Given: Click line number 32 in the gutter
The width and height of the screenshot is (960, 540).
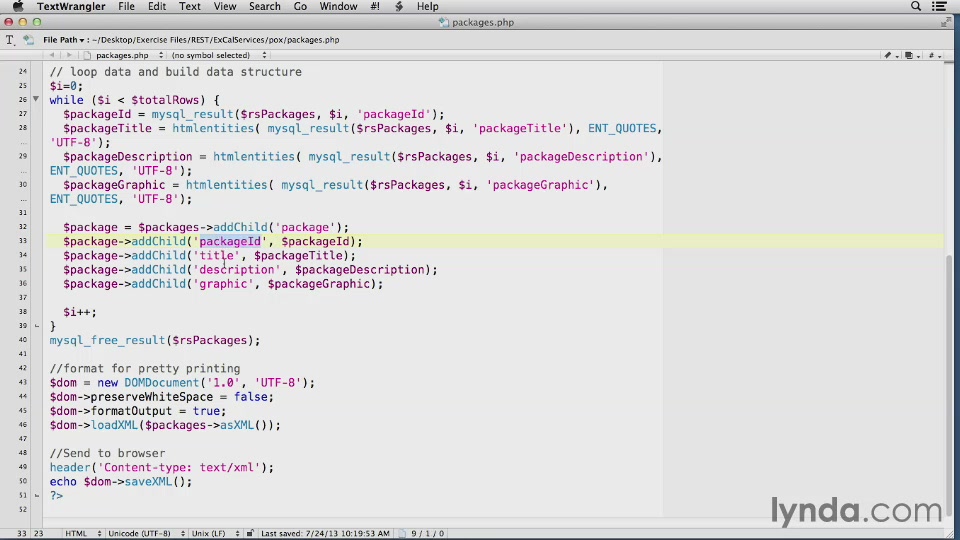Looking at the screenshot, I should [23, 227].
